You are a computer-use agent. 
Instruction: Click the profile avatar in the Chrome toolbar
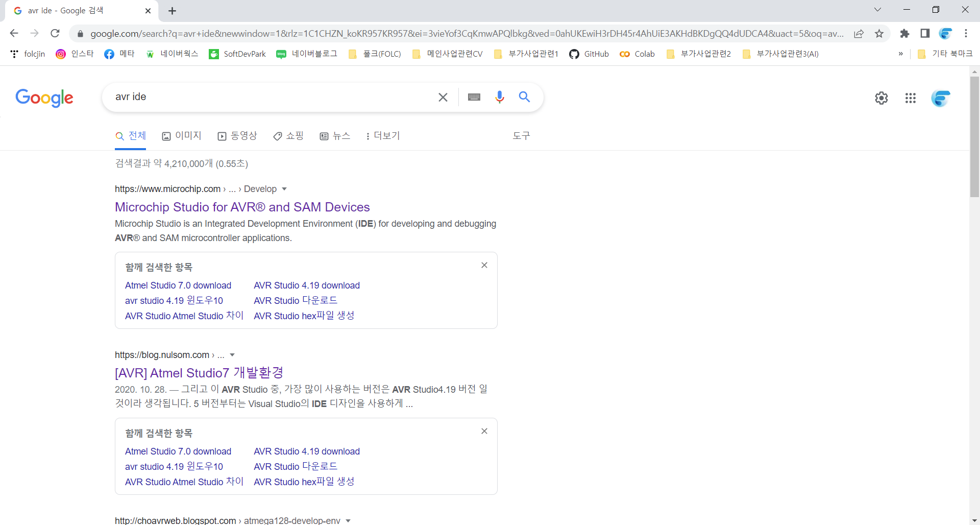(945, 34)
